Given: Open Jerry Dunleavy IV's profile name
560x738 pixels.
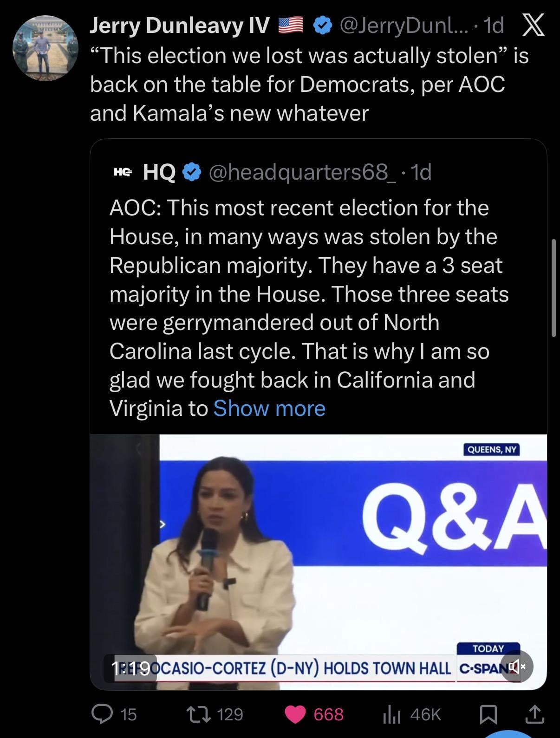Looking at the screenshot, I should pyautogui.click(x=179, y=26).
